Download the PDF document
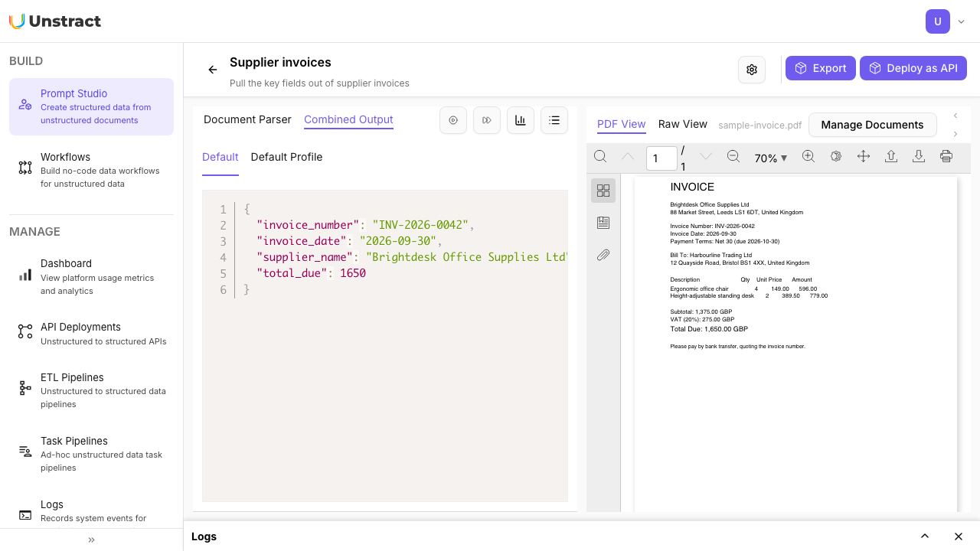This screenshot has height=551, width=980. (919, 157)
